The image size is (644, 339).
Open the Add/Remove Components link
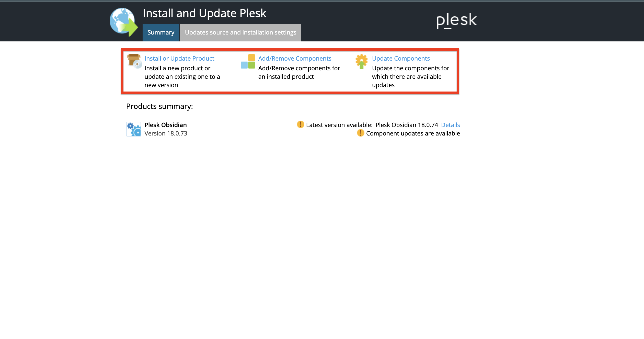pos(295,59)
